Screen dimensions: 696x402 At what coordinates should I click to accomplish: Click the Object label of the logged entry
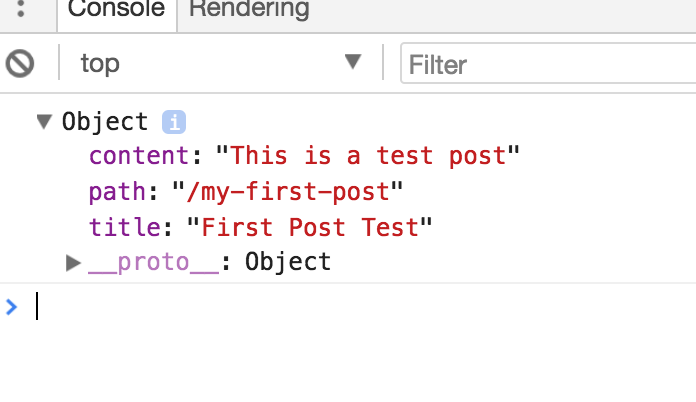coord(105,122)
